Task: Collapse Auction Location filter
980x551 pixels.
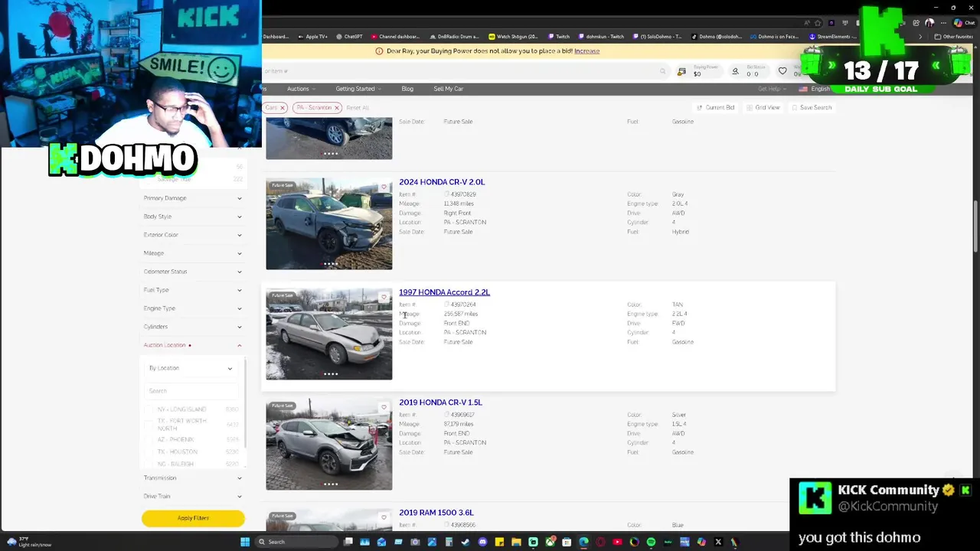Action: (x=192, y=345)
